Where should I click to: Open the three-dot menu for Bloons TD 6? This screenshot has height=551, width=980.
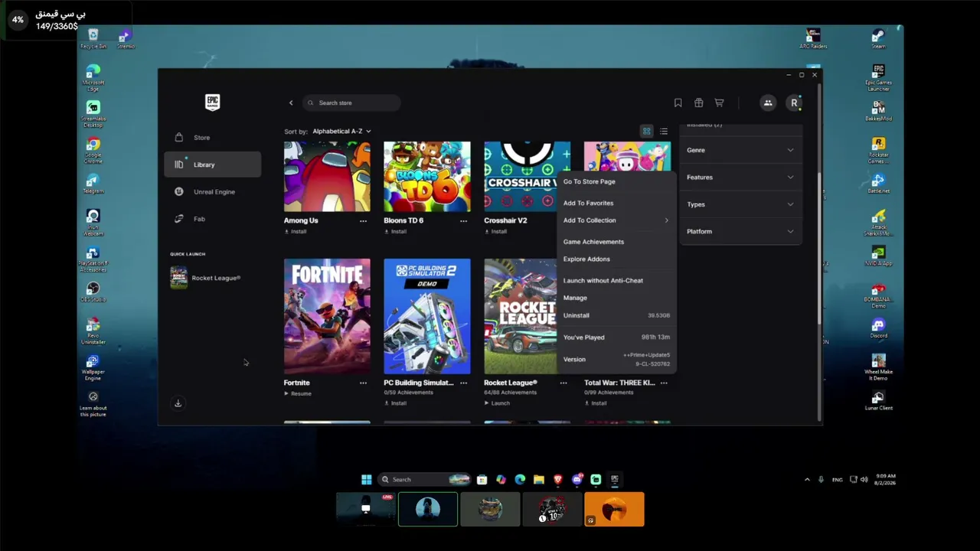click(463, 220)
